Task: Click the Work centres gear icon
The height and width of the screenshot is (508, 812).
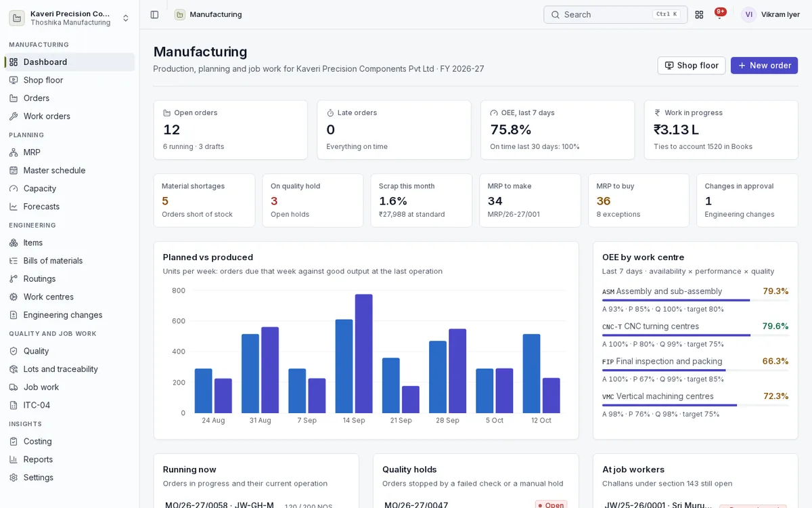Action: tap(14, 297)
